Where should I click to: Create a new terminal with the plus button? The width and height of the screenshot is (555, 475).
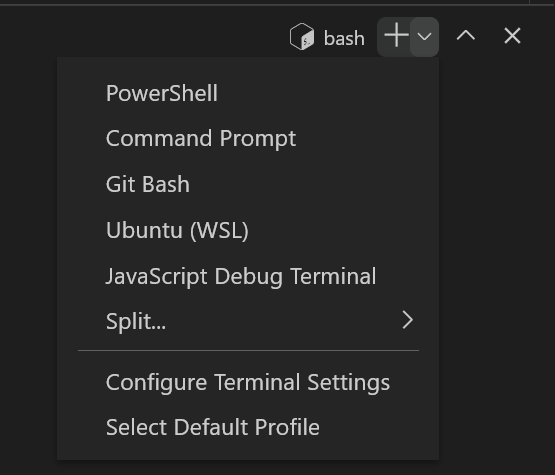(x=396, y=35)
